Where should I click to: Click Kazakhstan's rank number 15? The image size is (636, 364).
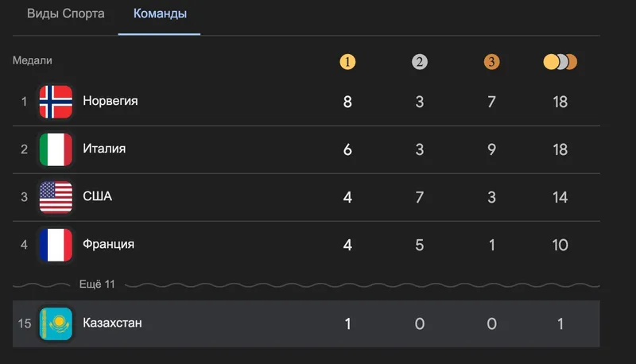[x=24, y=323]
